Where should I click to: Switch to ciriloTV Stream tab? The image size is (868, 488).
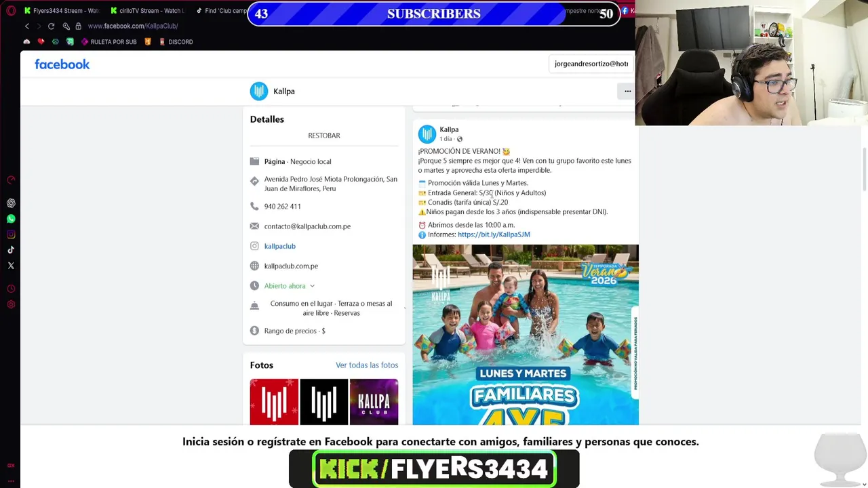tap(148, 11)
